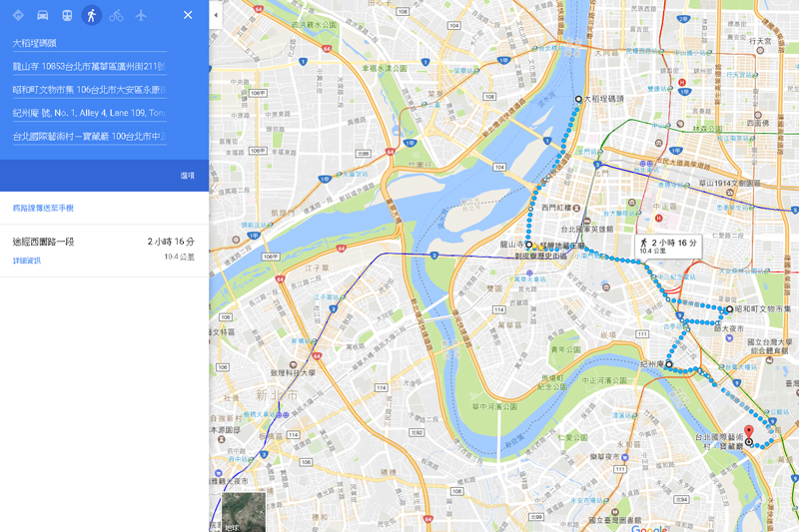Select the flight travel mode icon
The height and width of the screenshot is (532, 799).
point(141,15)
